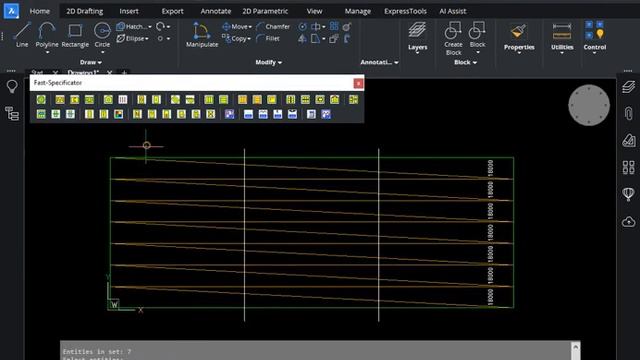640x360 pixels.
Task: Open the AI Assist tab
Action: click(x=452, y=11)
